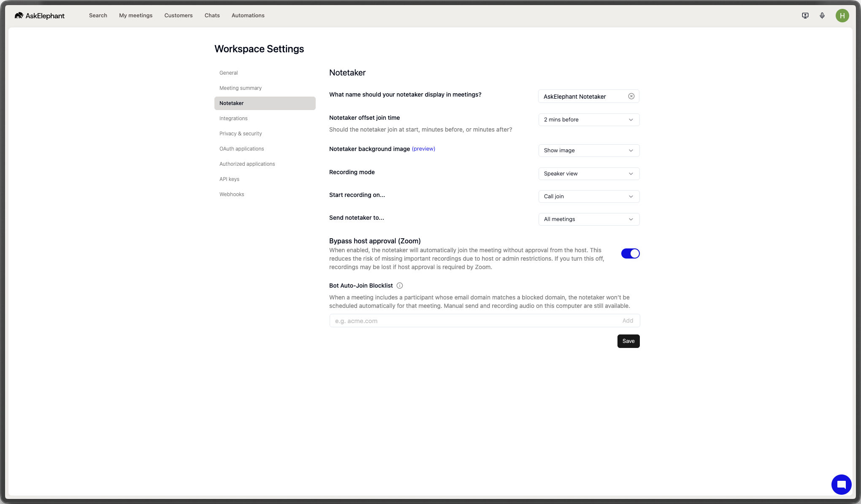Screen dimensions: 861x504
Task: Open My meetings page
Action: [x=136, y=16]
